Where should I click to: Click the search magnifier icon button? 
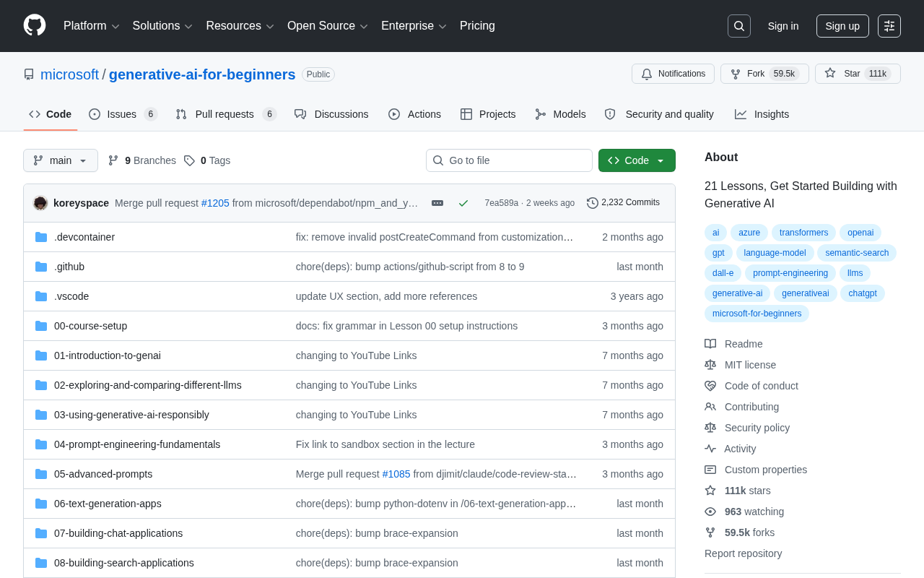click(739, 26)
